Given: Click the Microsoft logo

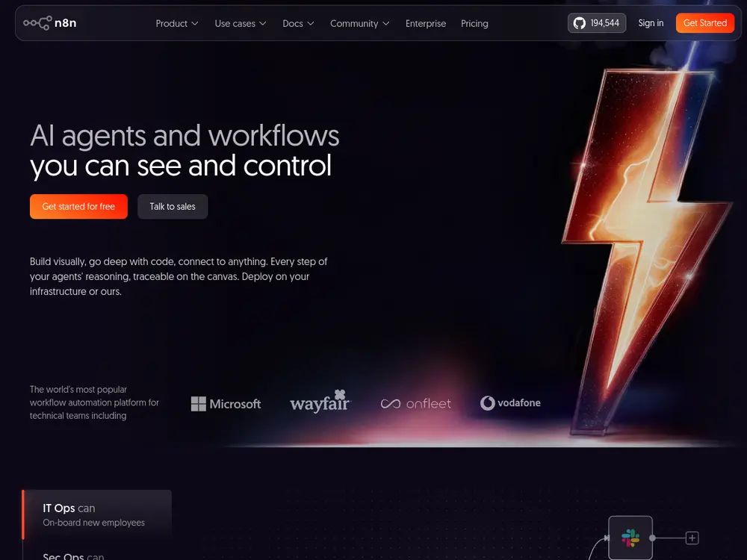Looking at the screenshot, I should [226, 404].
